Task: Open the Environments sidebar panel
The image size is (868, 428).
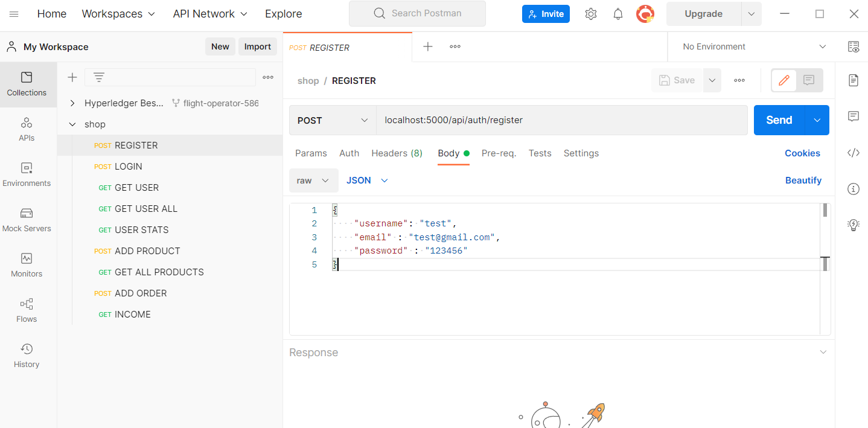Action: (27, 174)
